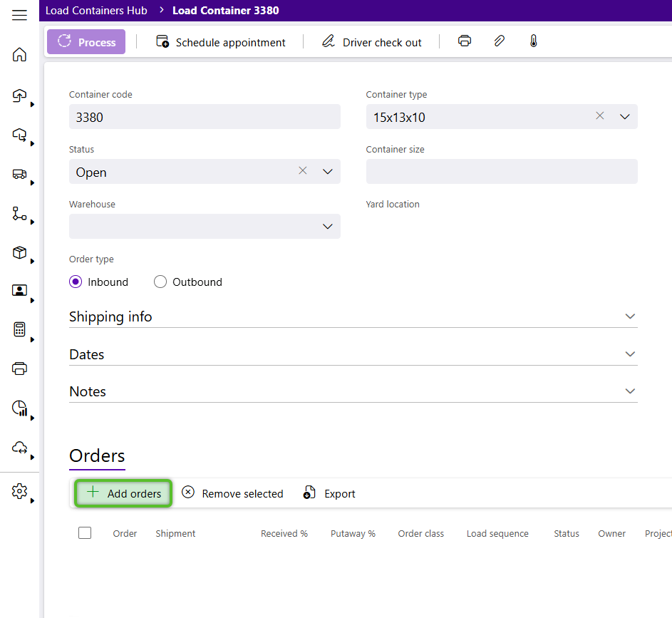Tick the select-all orders checkbox
Screen dimensions: 672x618
[x=85, y=532]
